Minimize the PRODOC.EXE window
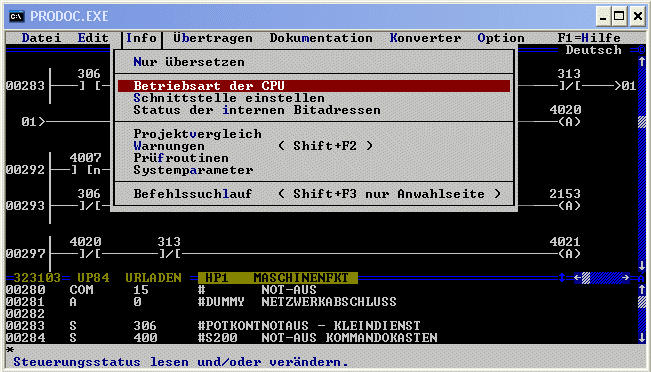 pyautogui.click(x=603, y=17)
